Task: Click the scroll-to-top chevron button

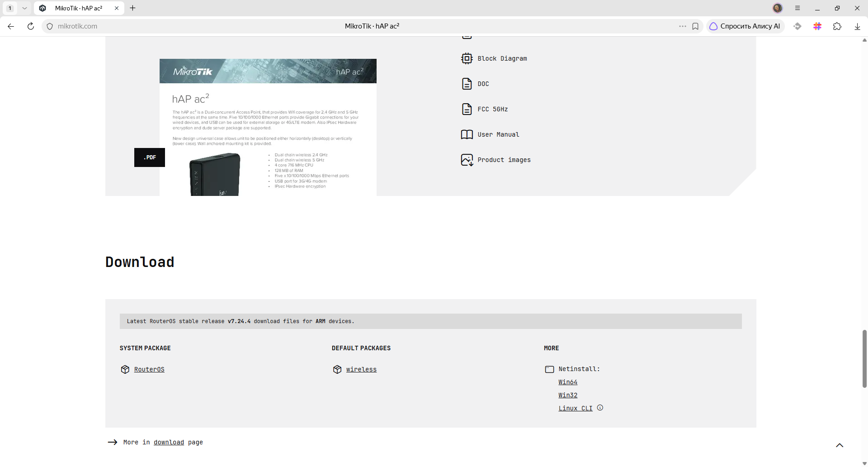Action: pos(840,445)
